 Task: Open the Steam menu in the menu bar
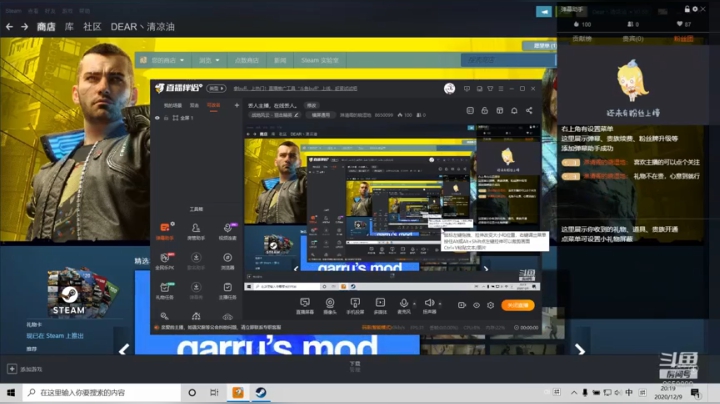click(13, 11)
